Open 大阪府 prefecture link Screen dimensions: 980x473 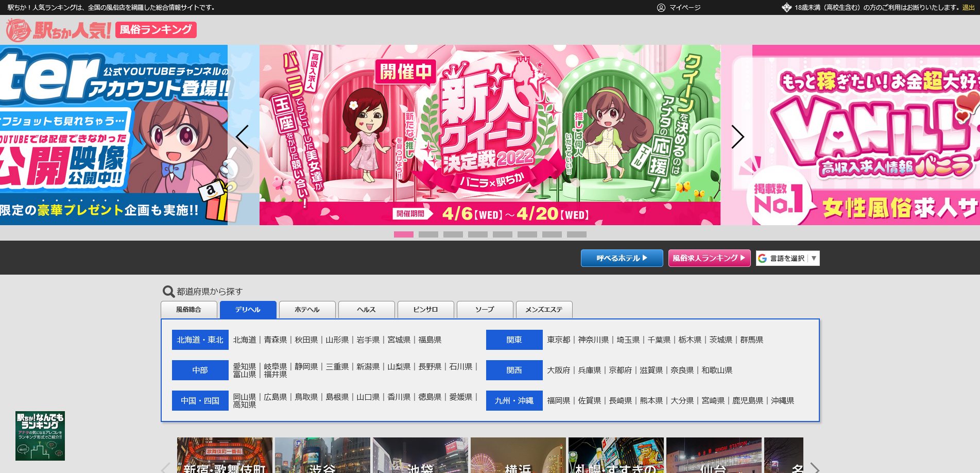tap(559, 370)
